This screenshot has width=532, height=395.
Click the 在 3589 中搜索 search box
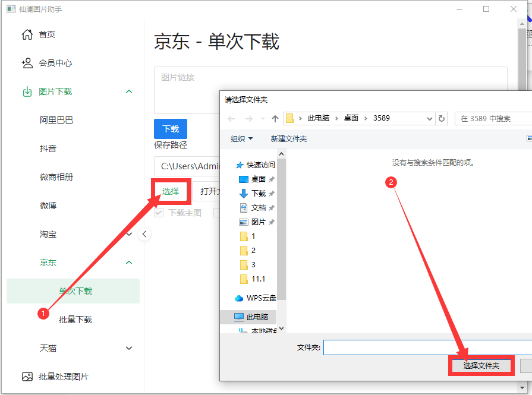point(493,119)
